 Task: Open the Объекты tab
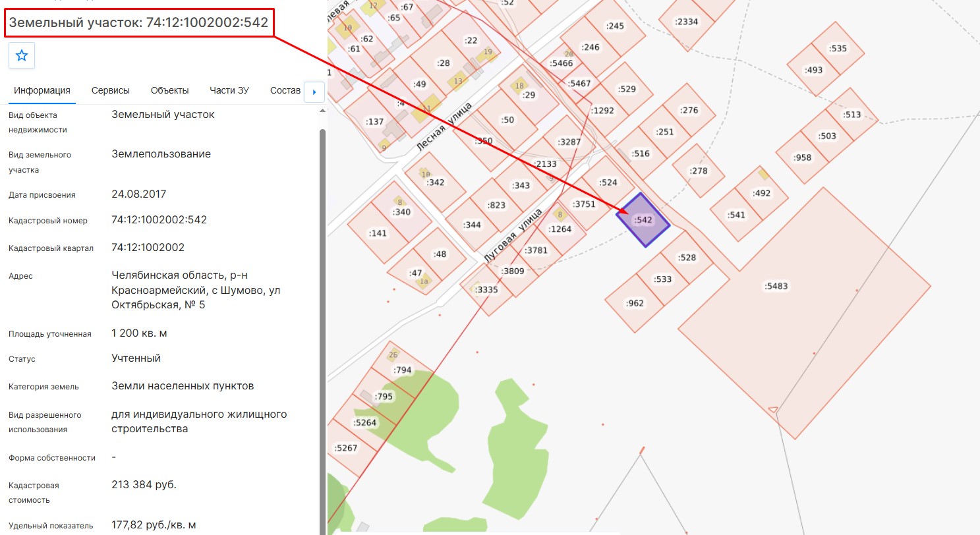tap(169, 90)
